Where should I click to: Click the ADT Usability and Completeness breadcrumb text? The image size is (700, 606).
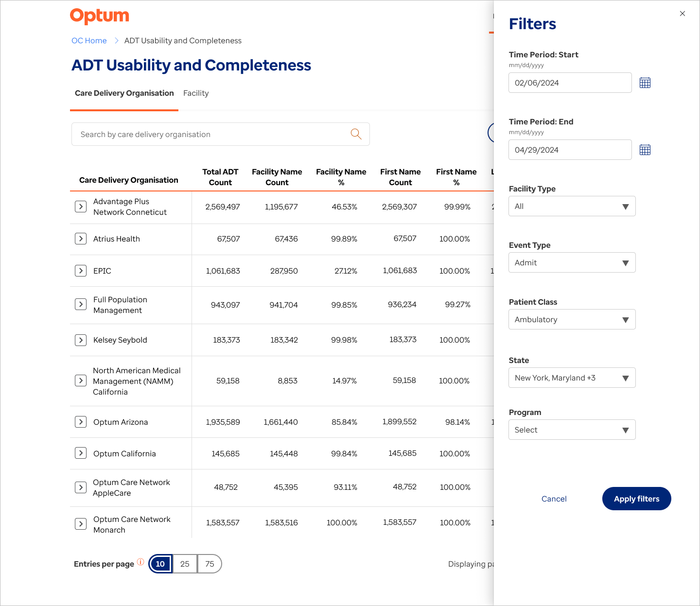(x=183, y=41)
